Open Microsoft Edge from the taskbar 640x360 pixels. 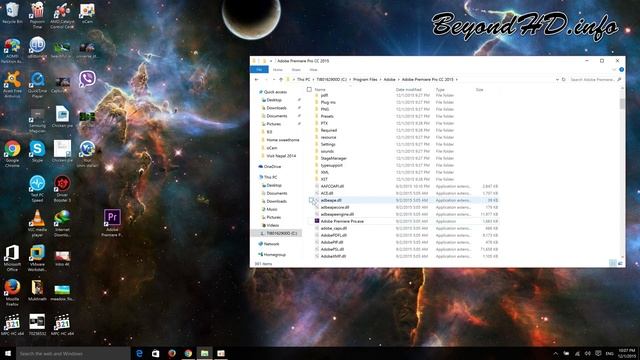(x=139, y=353)
